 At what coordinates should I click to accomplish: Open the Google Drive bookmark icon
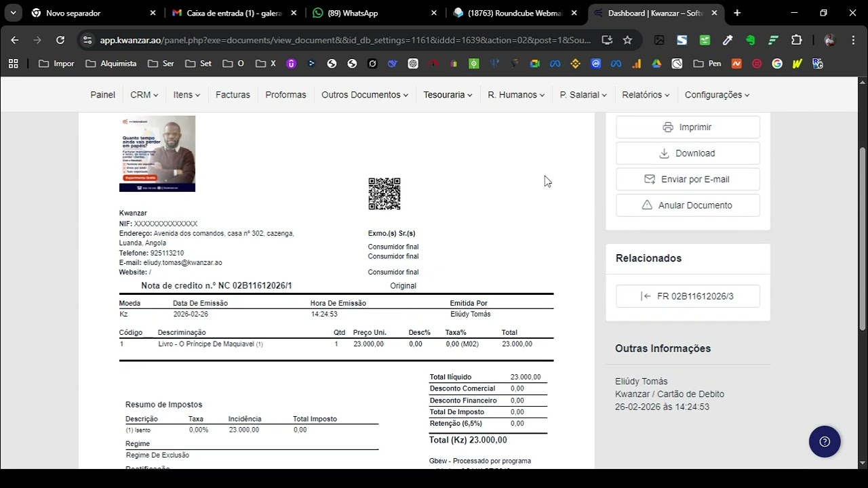(x=656, y=64)
